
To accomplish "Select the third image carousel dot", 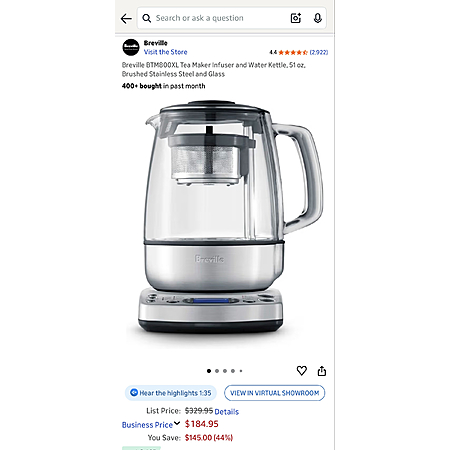I will pos(225,371).
